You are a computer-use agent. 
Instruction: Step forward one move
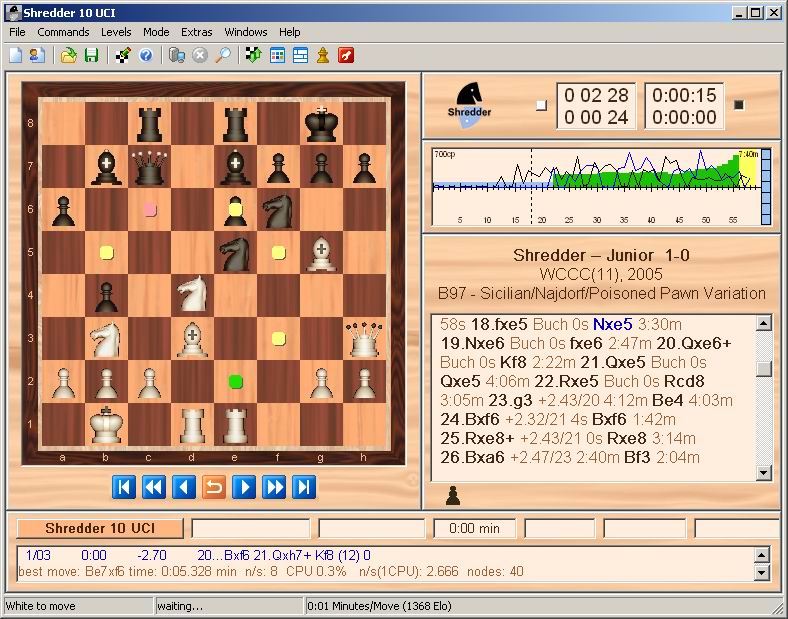(243, 487)
